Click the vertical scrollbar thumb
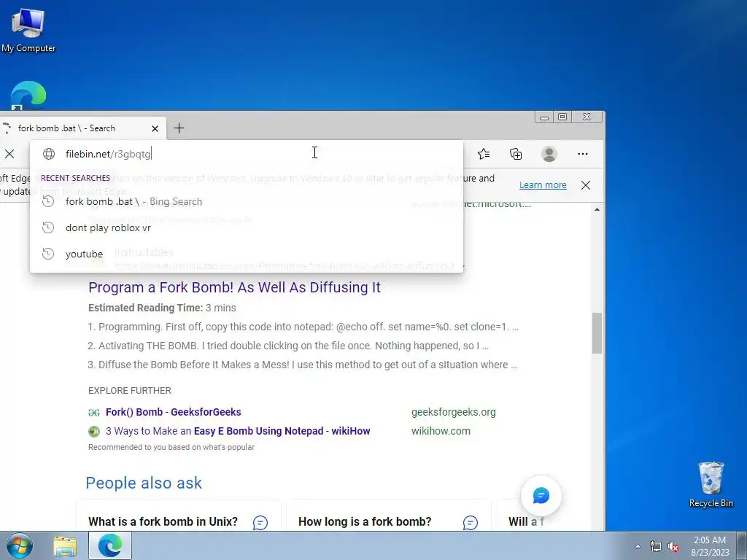The width and height of the screenshot is (747, 560). (x=597, y=332)
